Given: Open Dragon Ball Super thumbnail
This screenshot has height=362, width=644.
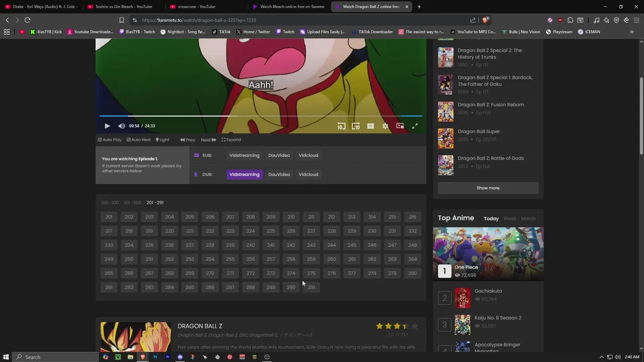Looking at the screenshot, I should (445, 138).
